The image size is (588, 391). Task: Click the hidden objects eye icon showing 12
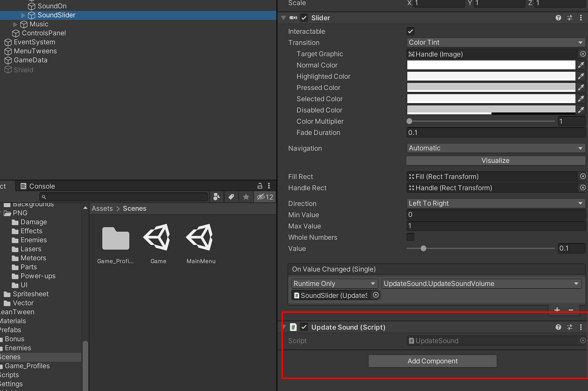pos(264,197)
